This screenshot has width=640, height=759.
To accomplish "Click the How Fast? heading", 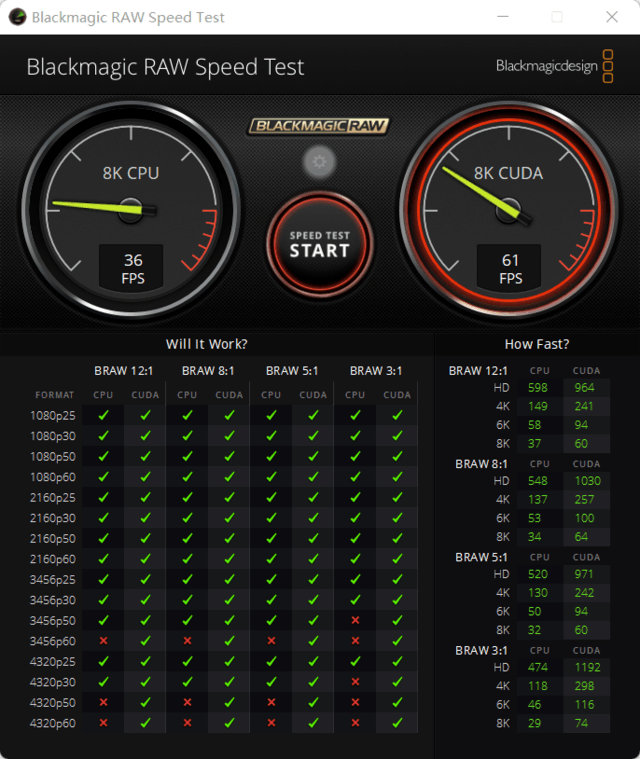I will (537, 344).
